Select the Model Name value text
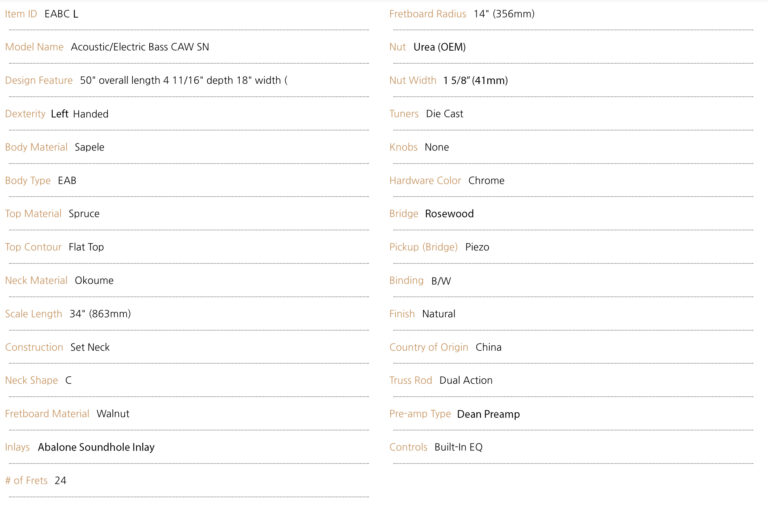The height and width of the screenshot is (505, 768). point(140,47)
